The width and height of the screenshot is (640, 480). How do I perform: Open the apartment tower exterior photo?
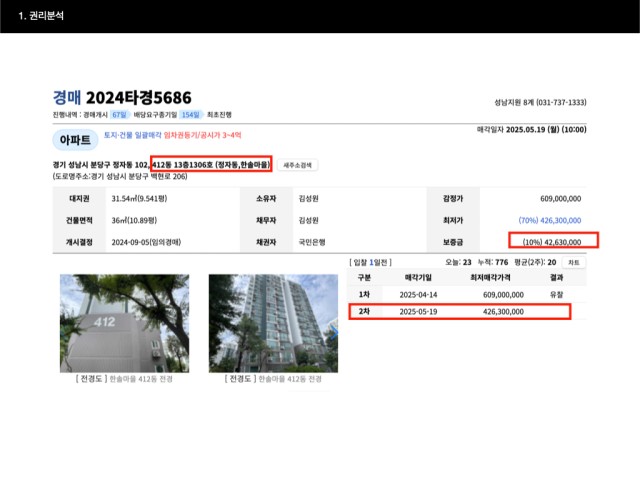273,323
